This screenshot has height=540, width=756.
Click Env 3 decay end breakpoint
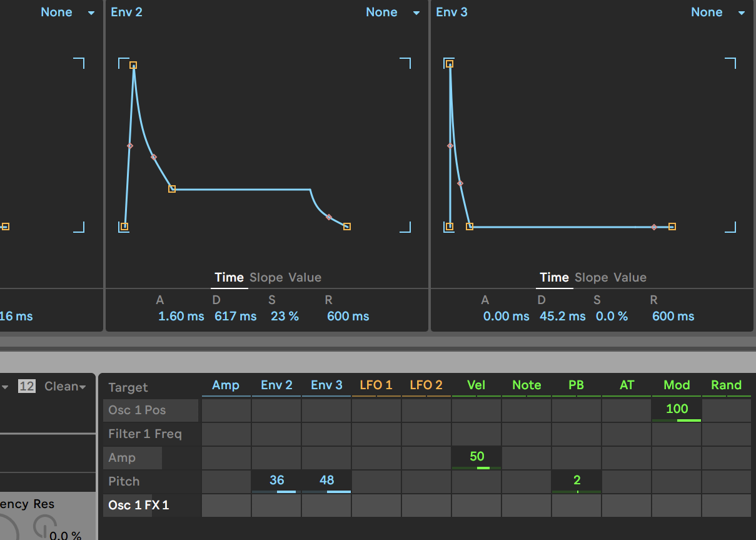(470, 227)
